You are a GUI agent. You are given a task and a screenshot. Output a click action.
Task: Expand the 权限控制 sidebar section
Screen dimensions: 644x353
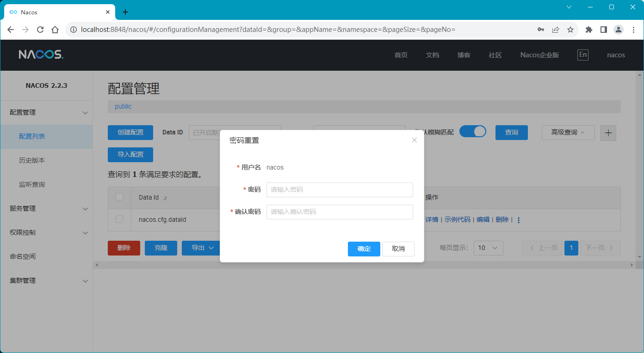(46, 232)
